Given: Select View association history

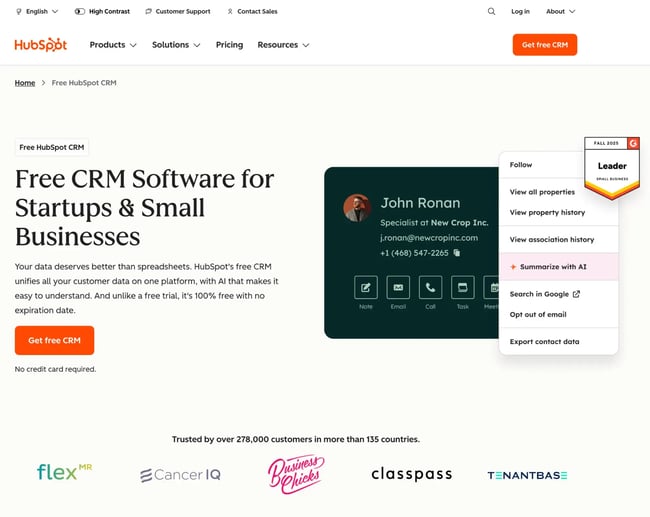Looking at the screenshot, I should tap(552, 240).
